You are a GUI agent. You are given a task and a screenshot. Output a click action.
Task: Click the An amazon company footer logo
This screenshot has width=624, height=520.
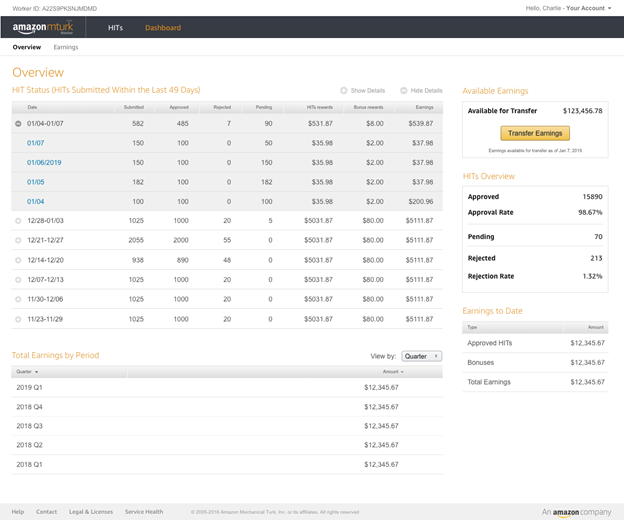point(576,512)
